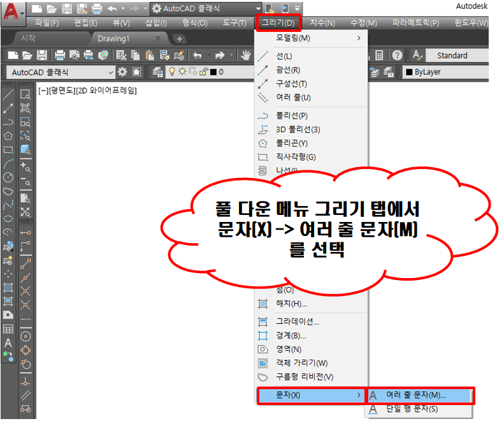Click the Zoom Extents icon with crossed arrows
Screen dimensions: 504x421
tap(25, 212)
